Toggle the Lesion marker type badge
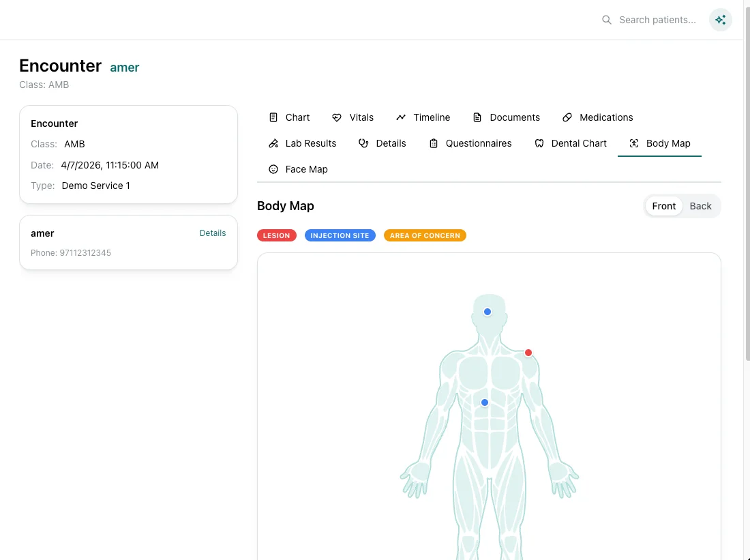Screen dimensions: 750x560 [277, 235]
